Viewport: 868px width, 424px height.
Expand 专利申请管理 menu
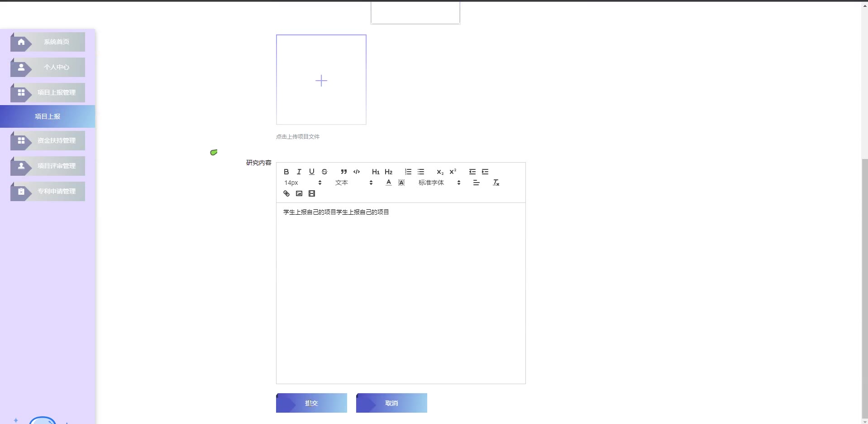click(x=48, y=191)
